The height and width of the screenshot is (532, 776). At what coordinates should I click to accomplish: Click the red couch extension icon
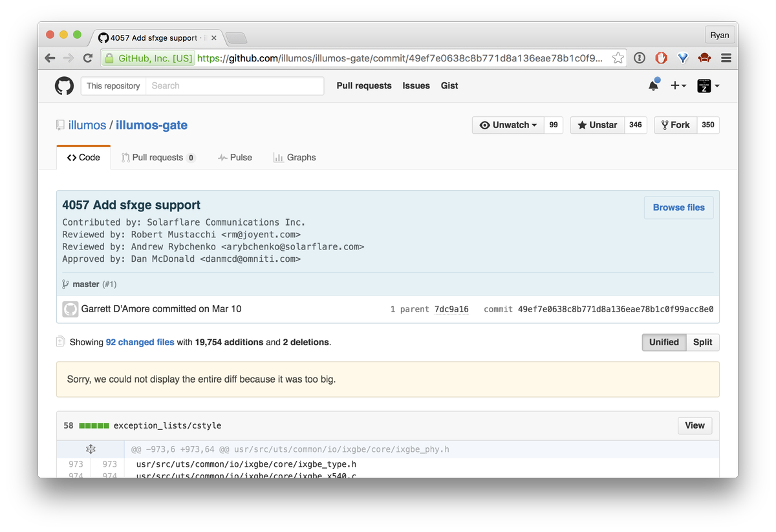pyautogui.click(x=704, y=58)
